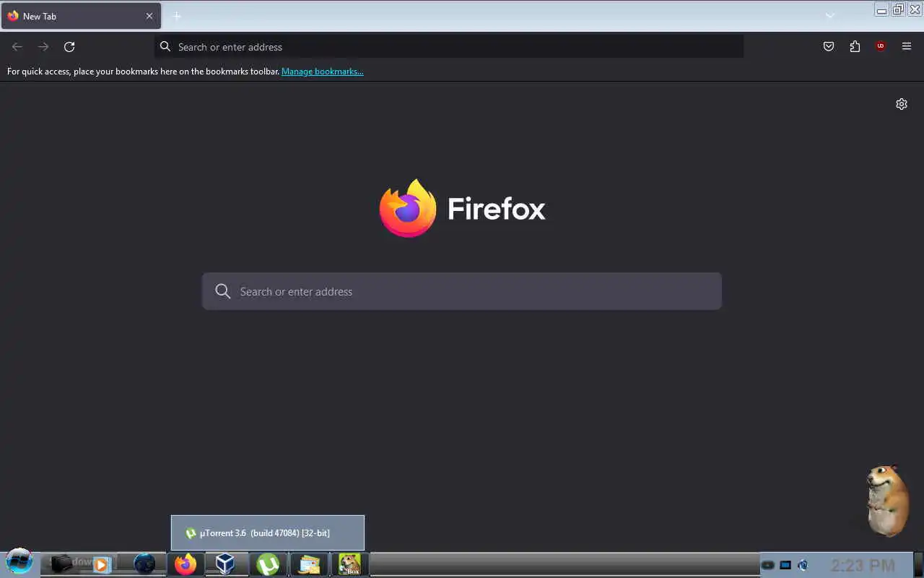Open the mail folder taskbar icon
The image size is (924, 578).
pos(309,564)
